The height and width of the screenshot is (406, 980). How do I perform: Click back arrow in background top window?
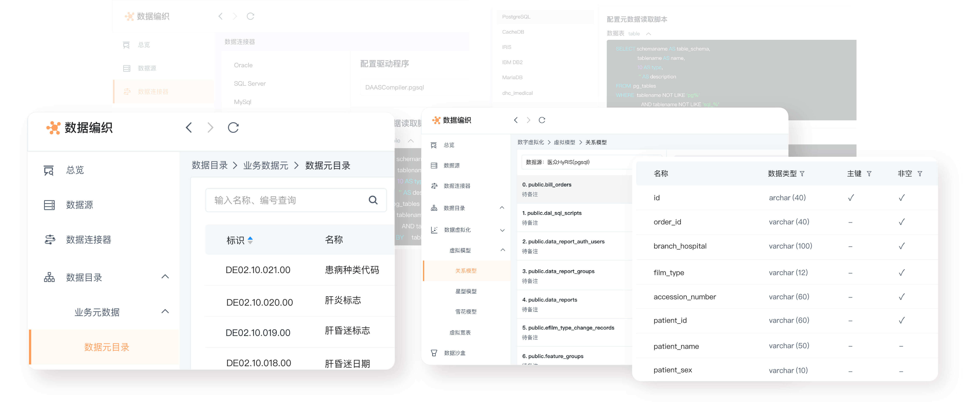click(220, 16)
